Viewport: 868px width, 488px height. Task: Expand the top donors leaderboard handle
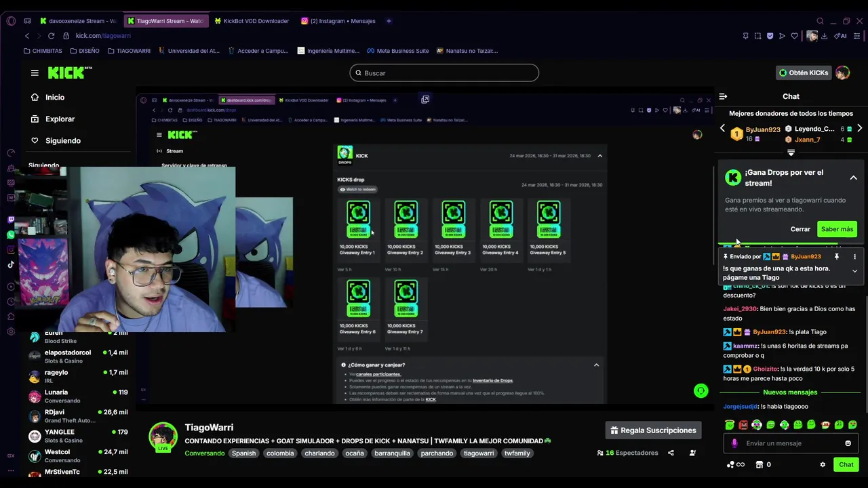(x=791, y=152)
